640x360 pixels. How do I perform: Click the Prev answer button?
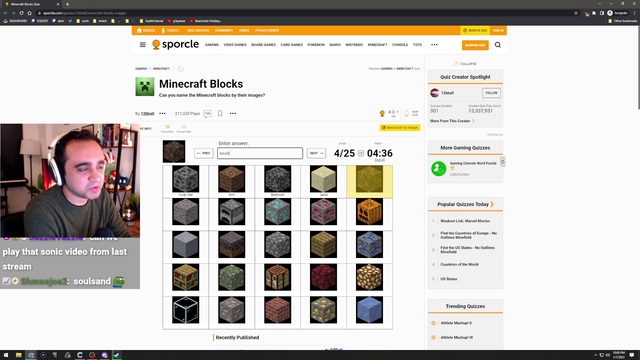[204, 153]
